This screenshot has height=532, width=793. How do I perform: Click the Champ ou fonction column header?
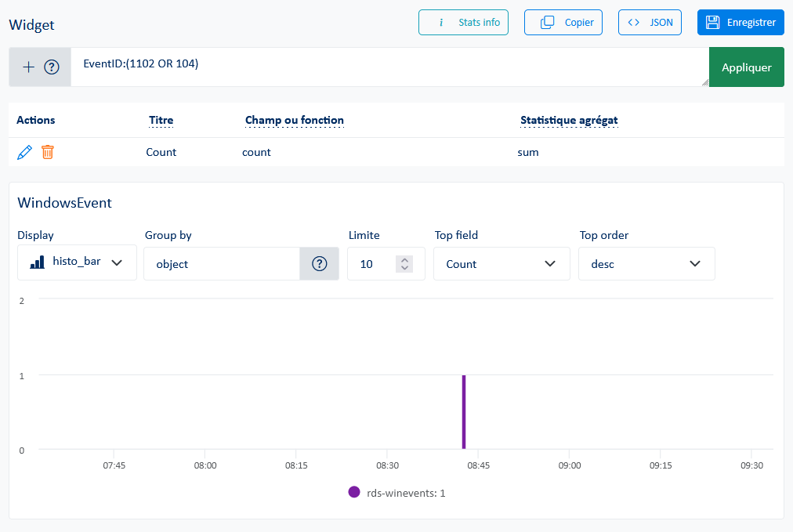294,120
